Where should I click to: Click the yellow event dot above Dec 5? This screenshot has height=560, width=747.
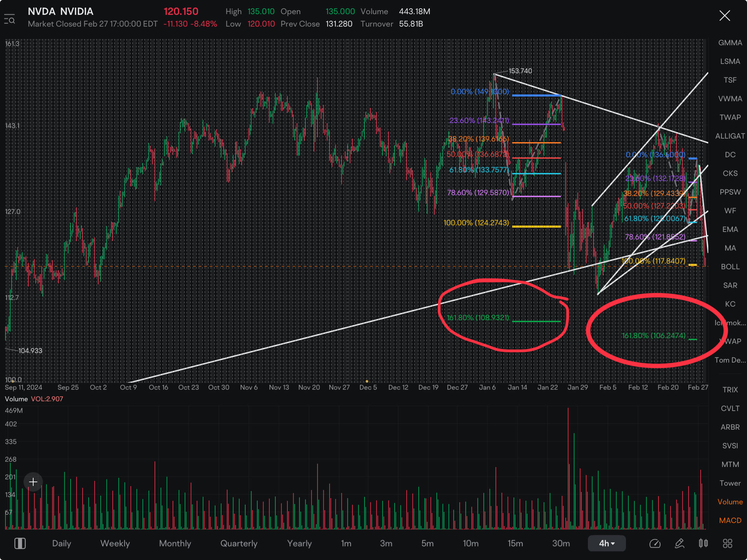click(367, 381)
